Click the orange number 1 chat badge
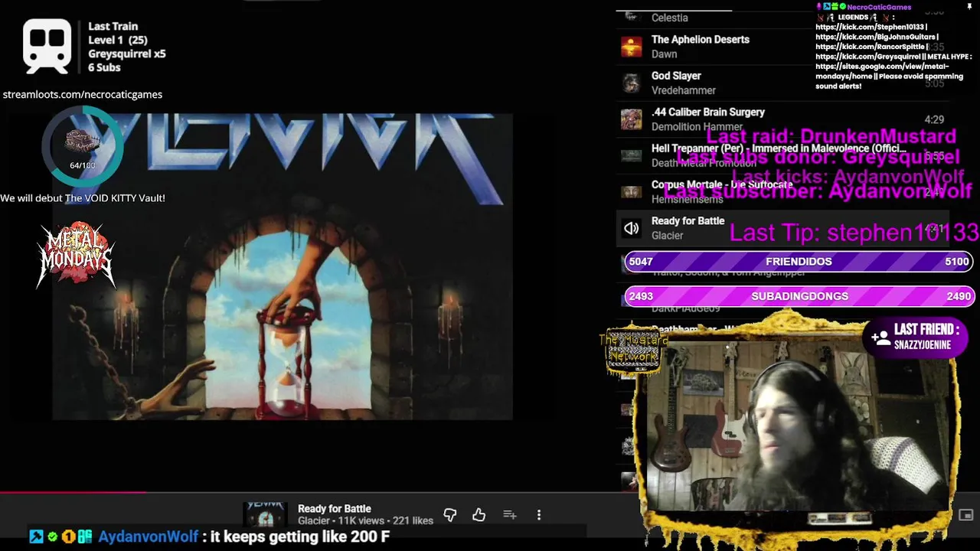This screenshot has width=980, height=551. coord(68,536)
